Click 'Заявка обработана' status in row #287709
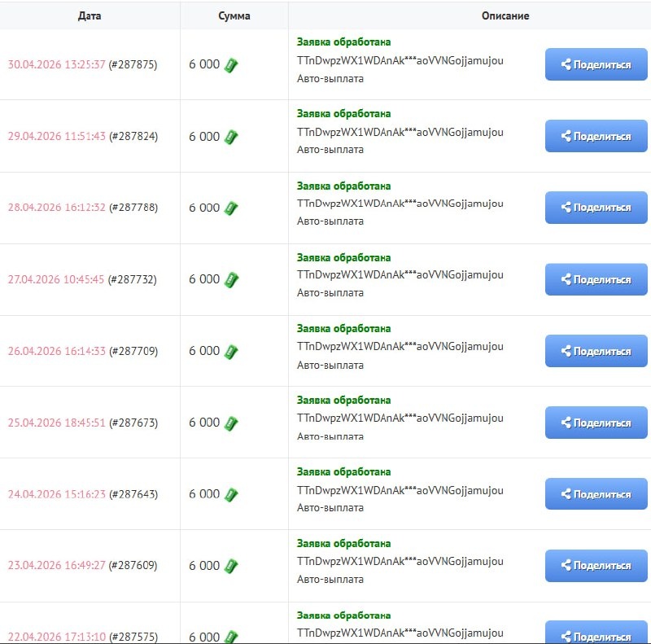Screen dimensions: 651x644 click(x=343, y=329)
